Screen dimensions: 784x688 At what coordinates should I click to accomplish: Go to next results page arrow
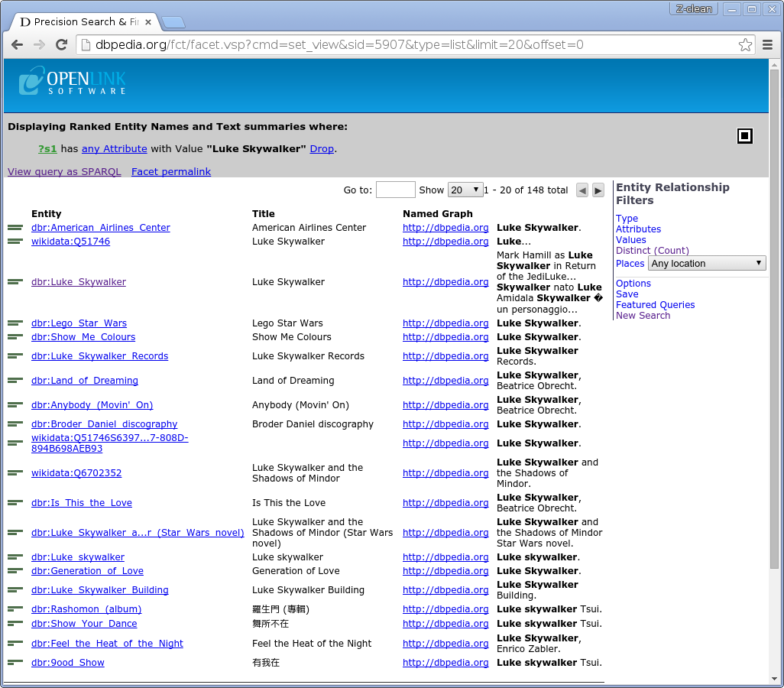[598, 190]
